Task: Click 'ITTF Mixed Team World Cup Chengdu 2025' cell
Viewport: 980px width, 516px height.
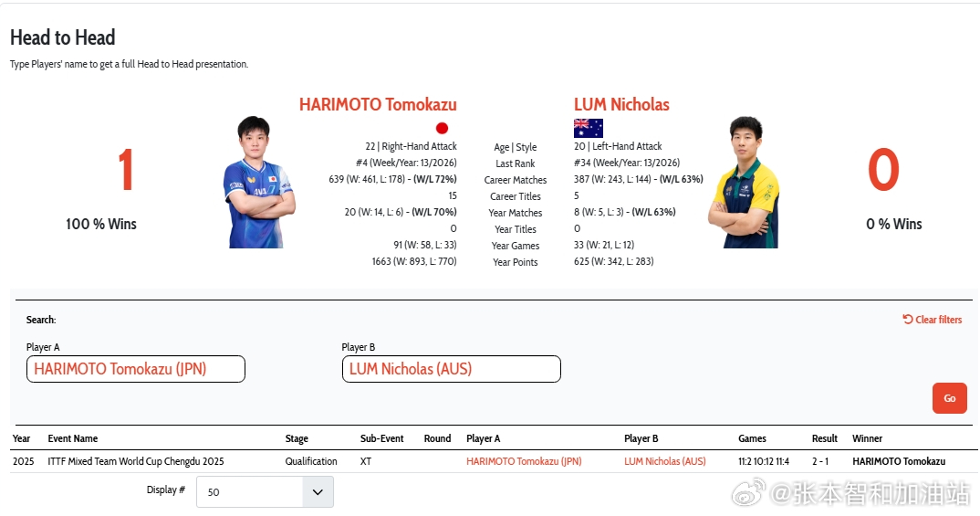Action: (x=136, y=461)
